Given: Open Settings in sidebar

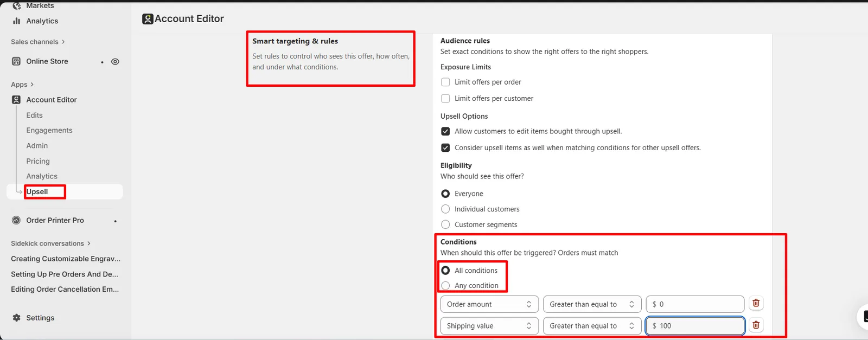Looking at the screenshot, I should pyautogui.click(x=40, y=318).
